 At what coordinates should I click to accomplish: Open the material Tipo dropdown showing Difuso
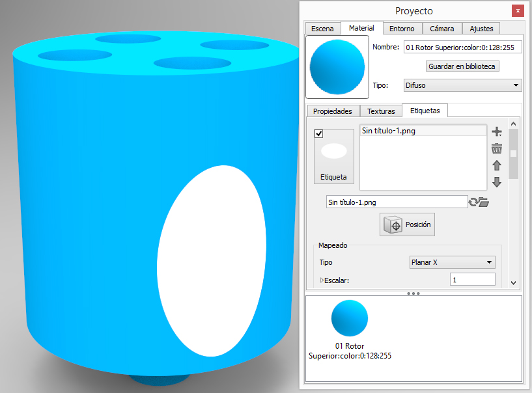click(x=462, y=85)
